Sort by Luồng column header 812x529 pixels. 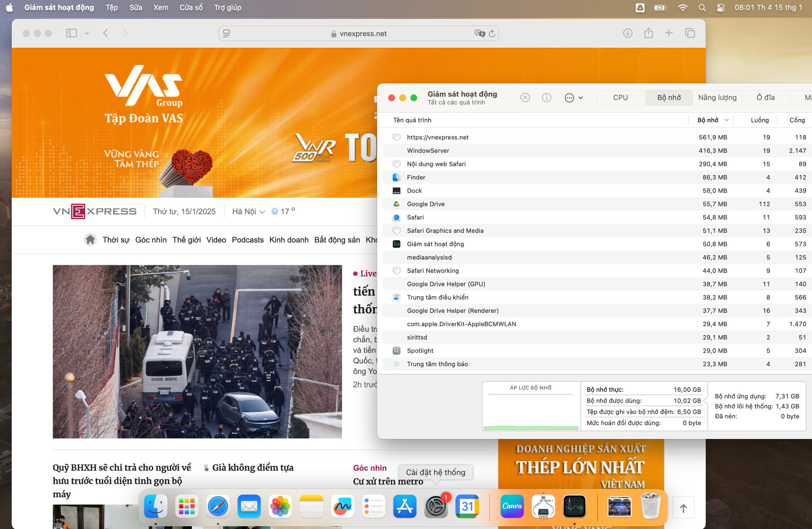point(759,120)
